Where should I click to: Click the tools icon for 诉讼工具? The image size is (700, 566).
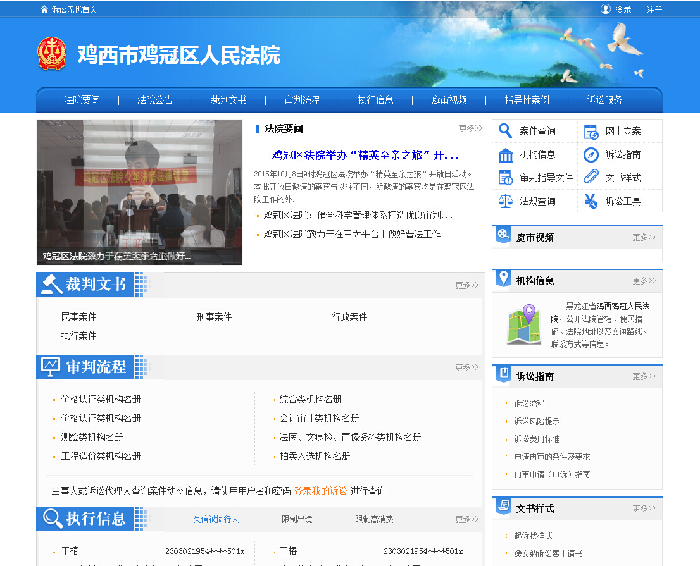pos(590,201)
